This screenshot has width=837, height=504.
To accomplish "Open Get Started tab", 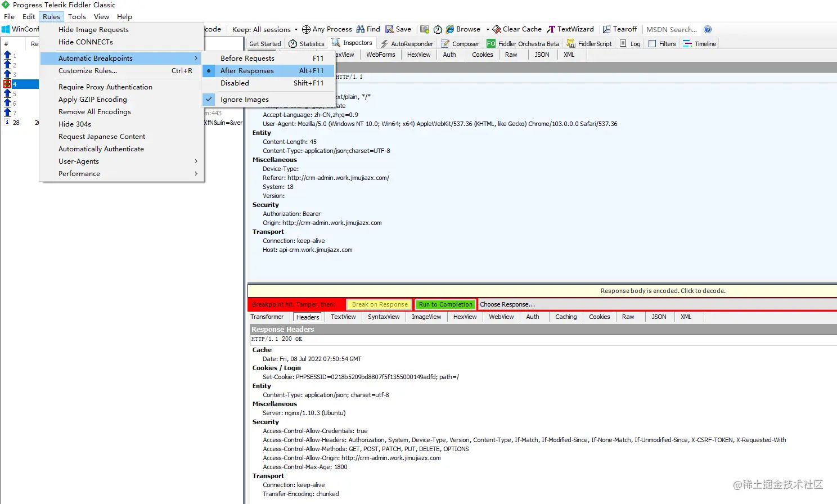I will pyautogui.click(x=265, y=44).
